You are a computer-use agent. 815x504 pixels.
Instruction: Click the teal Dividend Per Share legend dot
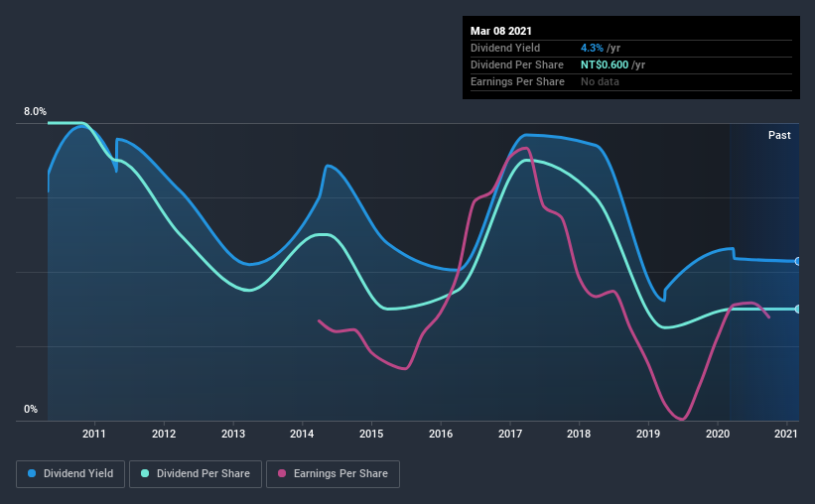pyautogui.click(x=145, y=473)
